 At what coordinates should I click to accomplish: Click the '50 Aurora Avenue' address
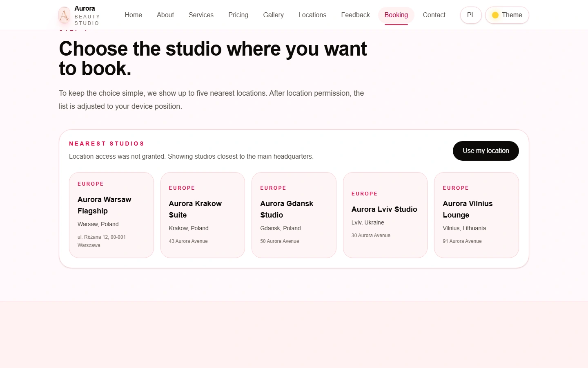(x=280, y=241)
